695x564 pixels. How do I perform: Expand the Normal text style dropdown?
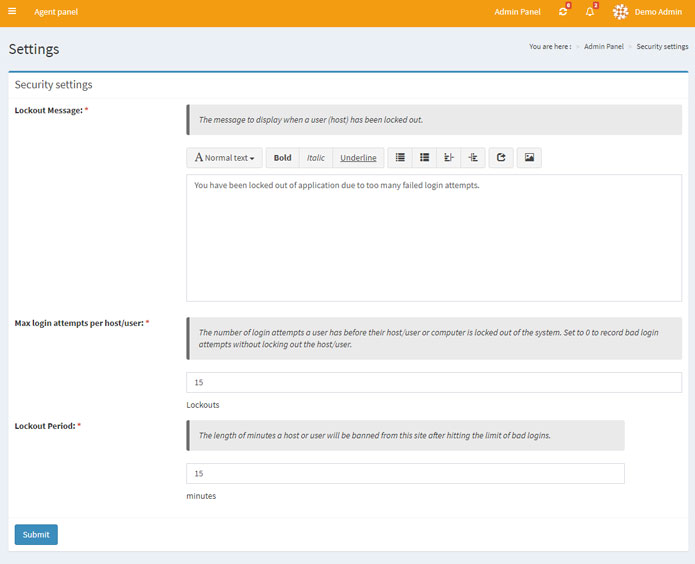224,158
